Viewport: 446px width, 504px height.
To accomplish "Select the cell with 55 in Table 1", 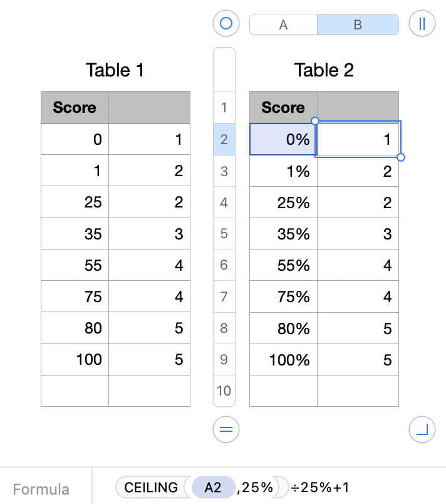I will coord(75,265).
